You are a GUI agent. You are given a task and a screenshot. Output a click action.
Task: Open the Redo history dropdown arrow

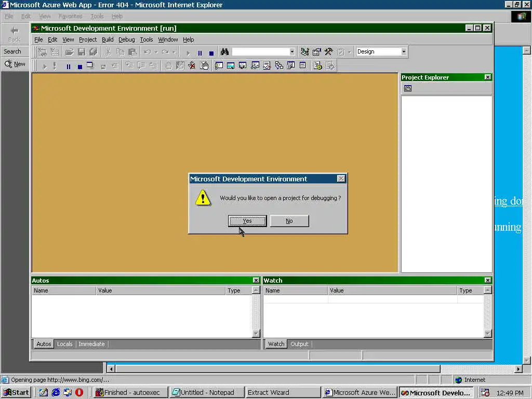coord(174,52)
